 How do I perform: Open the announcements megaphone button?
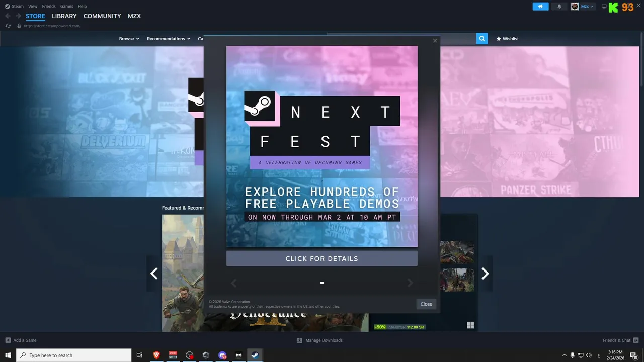coord(541,7)
